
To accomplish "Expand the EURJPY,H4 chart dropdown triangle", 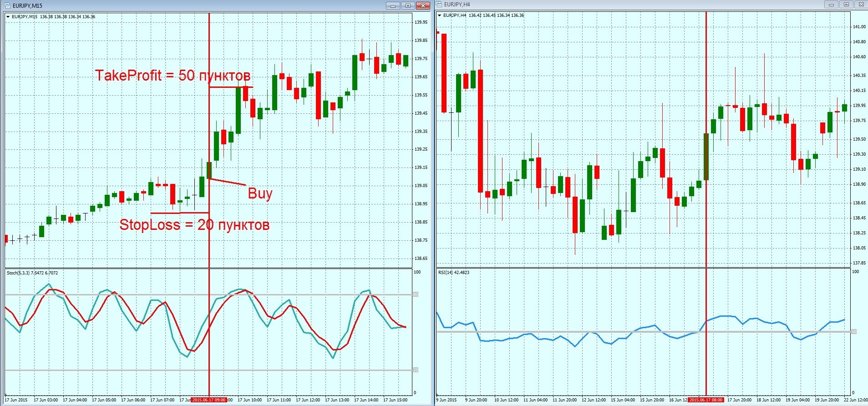I will click(x=439, y=15).
